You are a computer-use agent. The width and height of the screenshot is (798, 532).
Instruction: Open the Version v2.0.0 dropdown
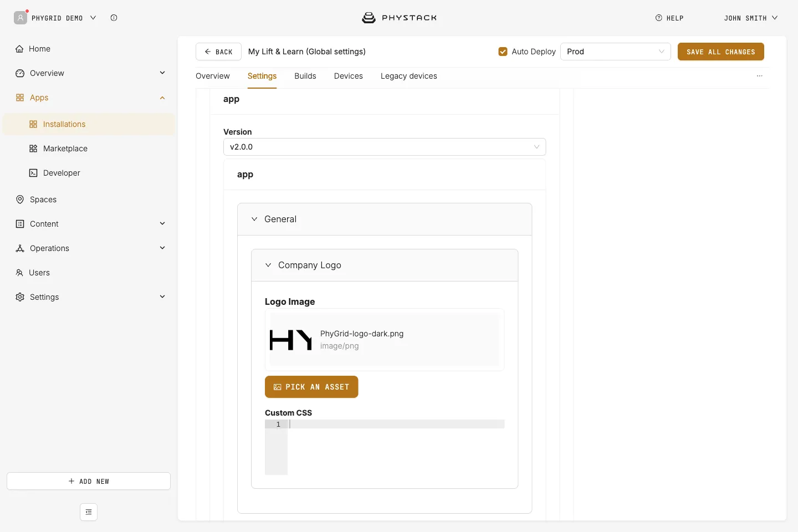[x=385, y=147]
